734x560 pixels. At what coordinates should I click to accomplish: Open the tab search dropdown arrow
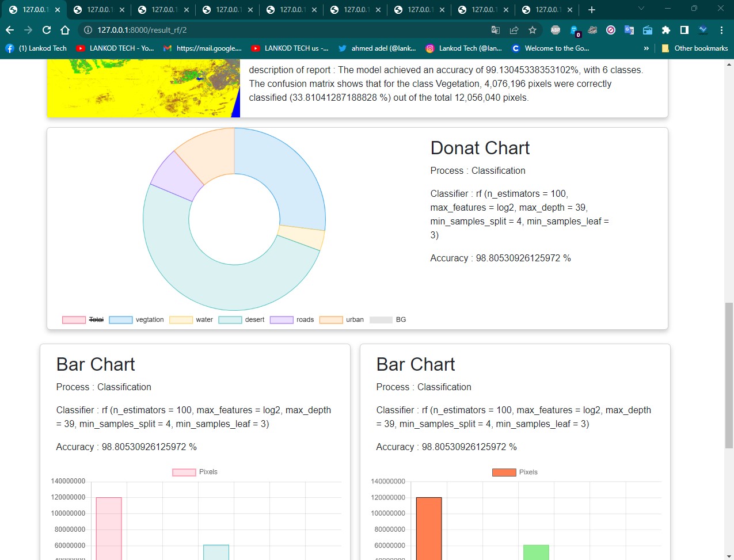[x=641, y=9]
